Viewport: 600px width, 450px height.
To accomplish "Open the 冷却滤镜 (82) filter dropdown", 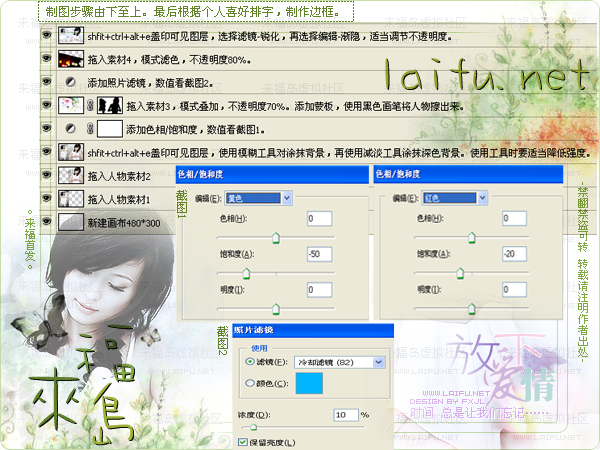I will point(378,362).
